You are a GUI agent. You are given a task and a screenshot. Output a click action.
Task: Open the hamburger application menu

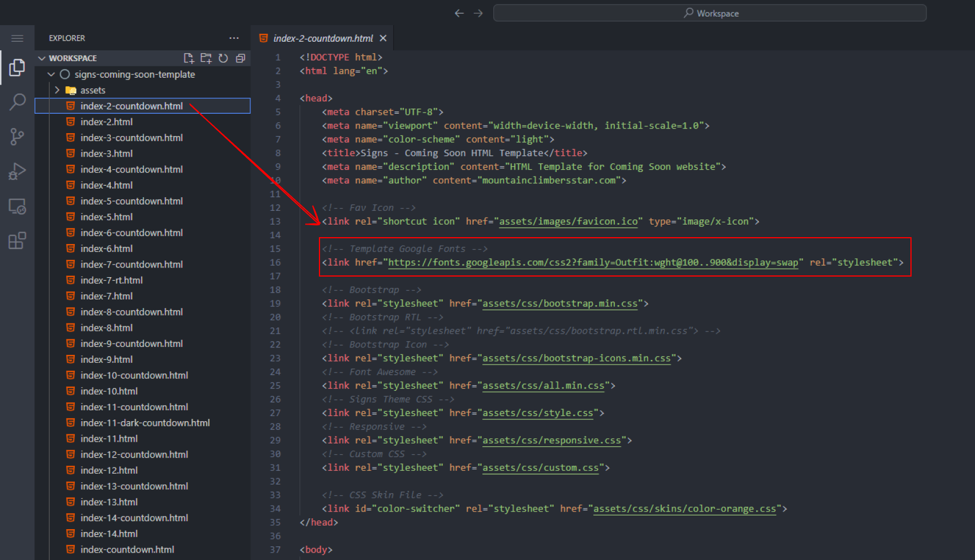coord(17,38)
